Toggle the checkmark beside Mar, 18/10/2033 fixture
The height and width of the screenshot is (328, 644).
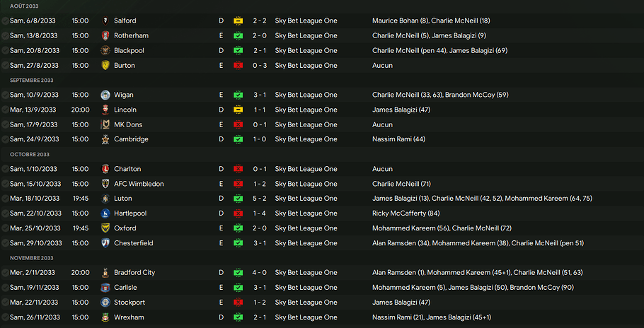(x=5, y=199)
